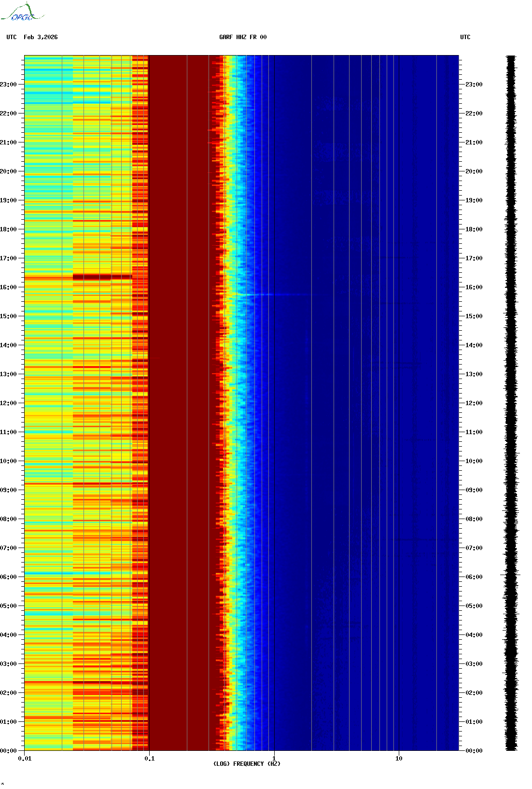Select the 12:00 tick on the right time axis
This screenshot has height=789, width=532.
tap(474, 403)
